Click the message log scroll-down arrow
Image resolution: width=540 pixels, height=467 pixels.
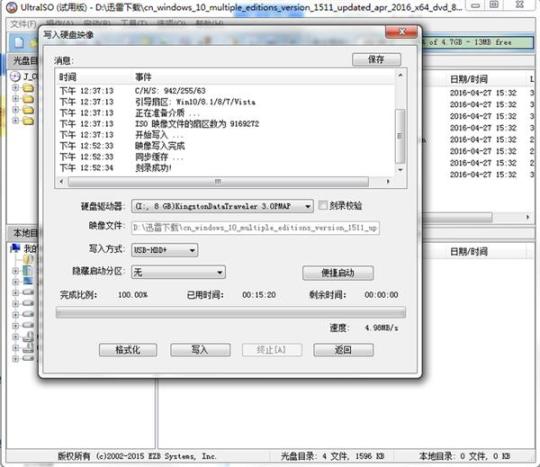(400, 170)
